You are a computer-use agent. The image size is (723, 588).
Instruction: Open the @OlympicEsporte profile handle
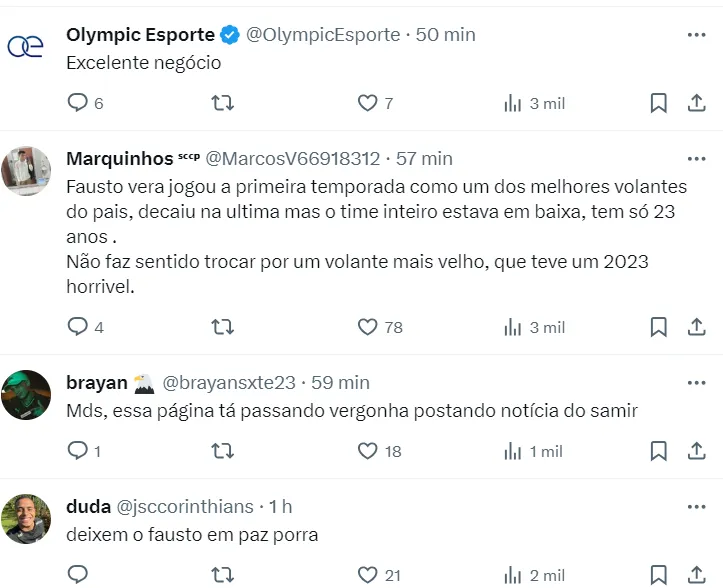(x=323, y=35)
